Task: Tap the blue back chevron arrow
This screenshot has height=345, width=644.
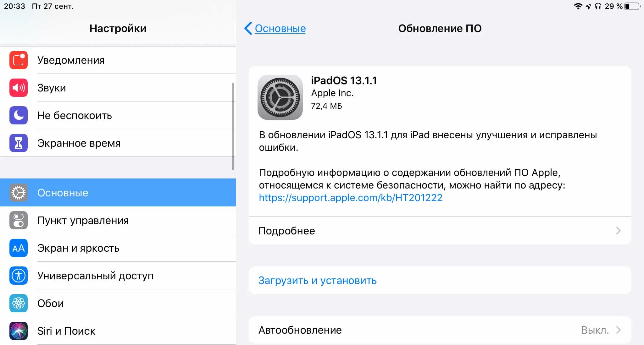Action: (x=248, y=28)
